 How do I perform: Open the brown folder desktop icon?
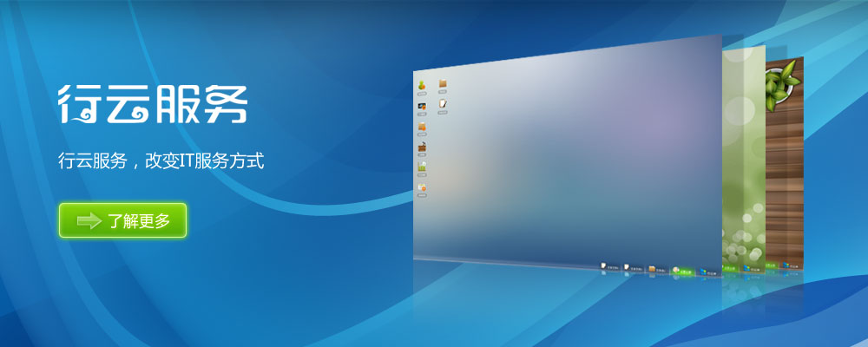[x=443, y=83]
